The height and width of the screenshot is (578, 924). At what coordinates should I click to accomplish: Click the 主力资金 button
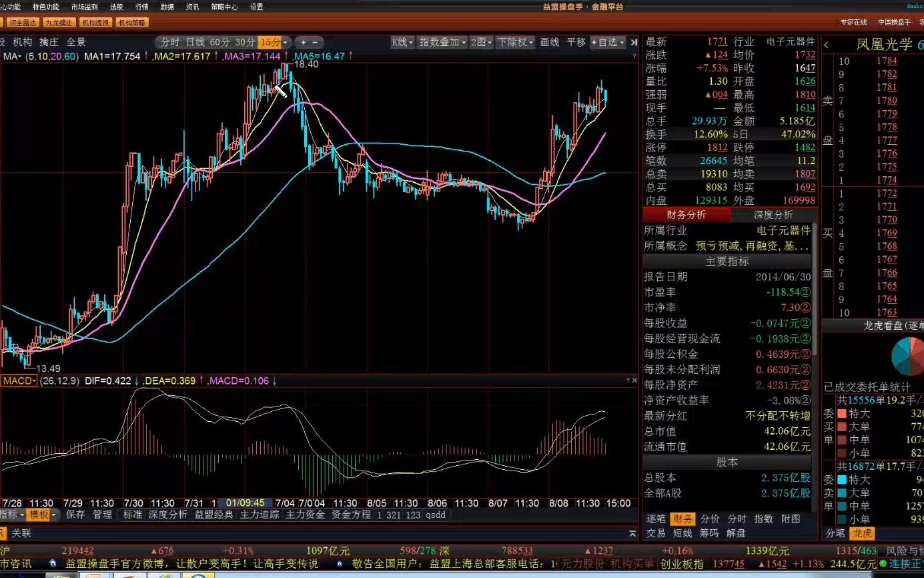[306, 515]
